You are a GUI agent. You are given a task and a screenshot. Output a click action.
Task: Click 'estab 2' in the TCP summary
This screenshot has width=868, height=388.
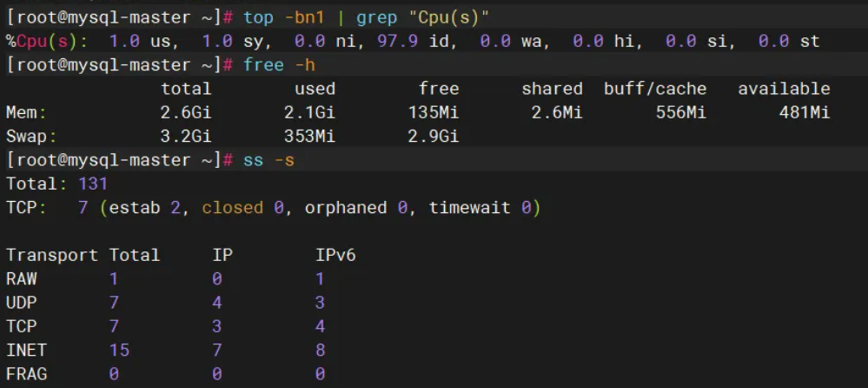click(x=144, y=208)
